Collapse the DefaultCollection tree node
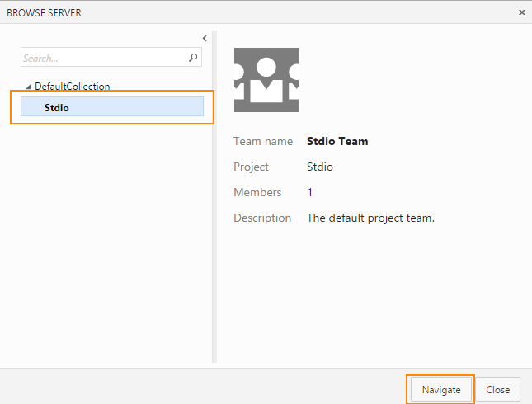532x404 pixels. pos(29,87)
